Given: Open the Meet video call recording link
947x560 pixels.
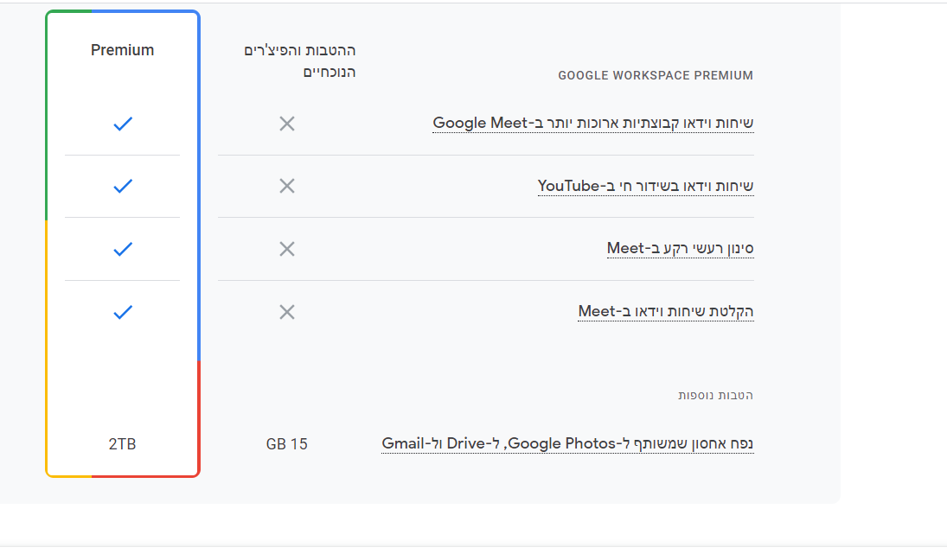Looking at the screenshot, I should (666, 311).
